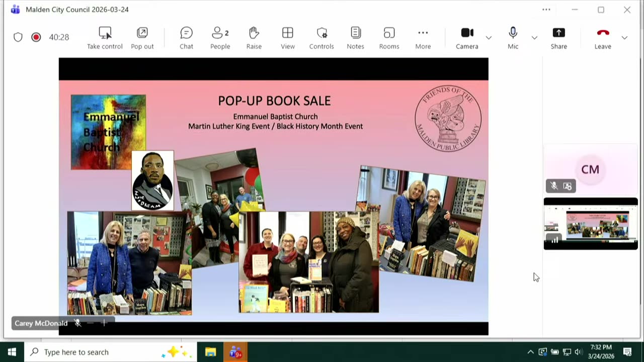Click the taskbar search box
Screen dimensions: 644x362
click(x=110, y=352)
